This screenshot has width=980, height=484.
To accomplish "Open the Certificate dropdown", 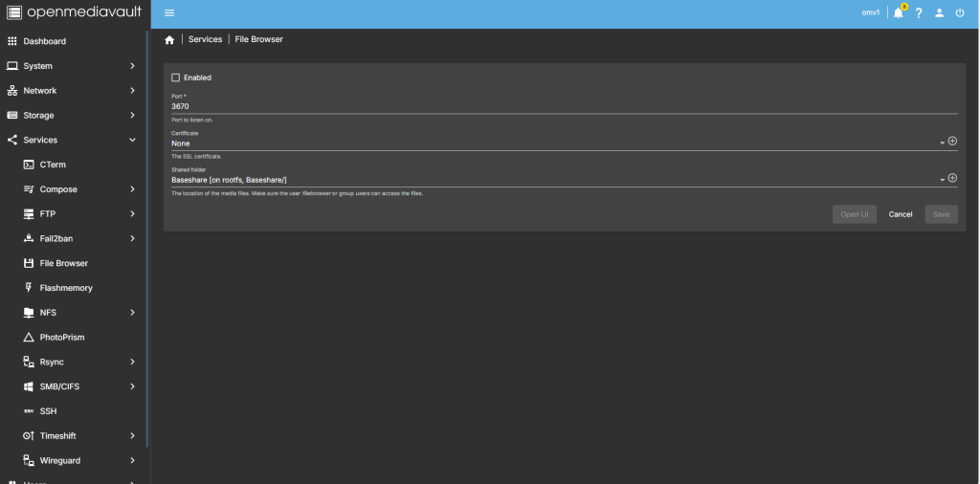I will click(x=553, y=143).
